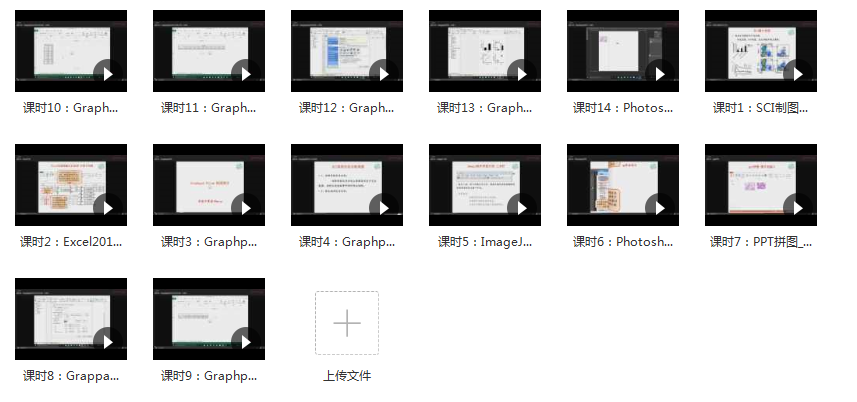Image resolution: width=857 pixels, height=402 pixels.
Task: Select the 课时5：ImageJ... file name
Action: (x=485, y=242)
